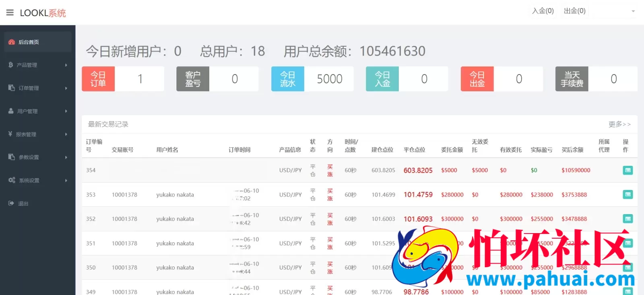This screenshot has height=295, width=644.
Task: Open details icon for order 354
Action: 628,170
